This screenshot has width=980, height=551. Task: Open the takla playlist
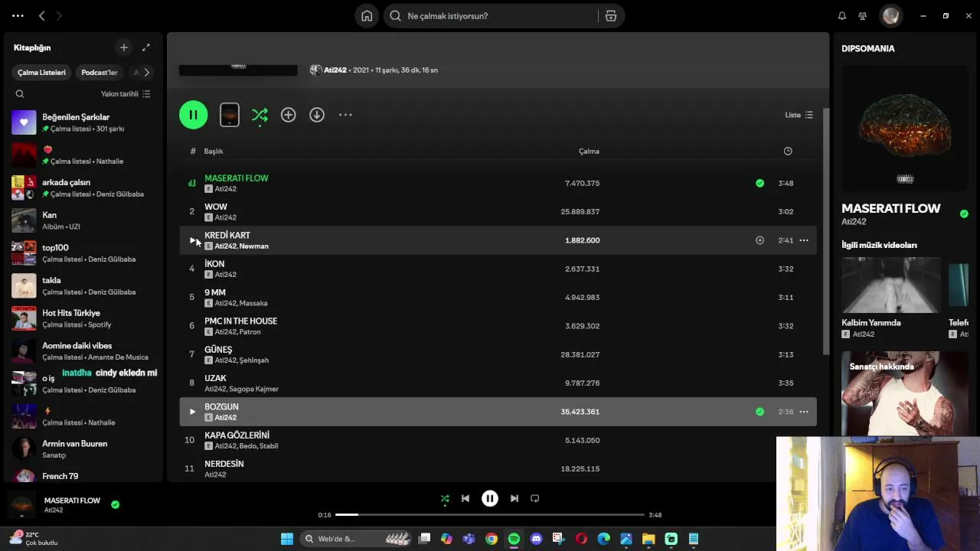84,285
